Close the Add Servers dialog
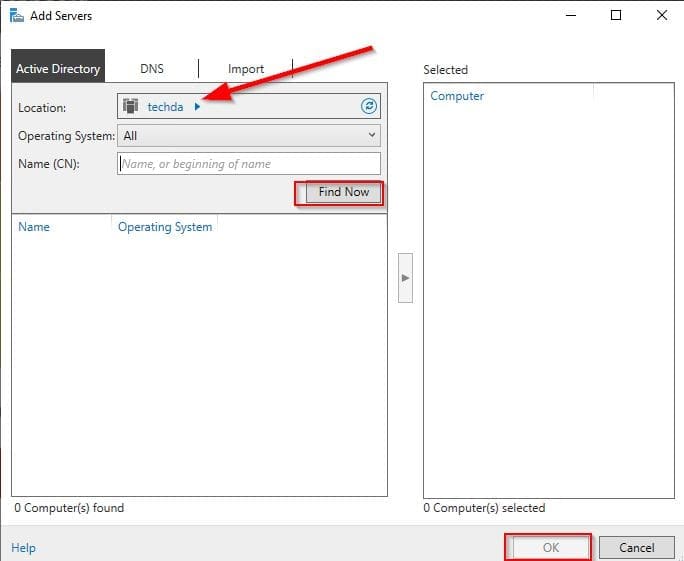684x561 pixels. [661, 16]
